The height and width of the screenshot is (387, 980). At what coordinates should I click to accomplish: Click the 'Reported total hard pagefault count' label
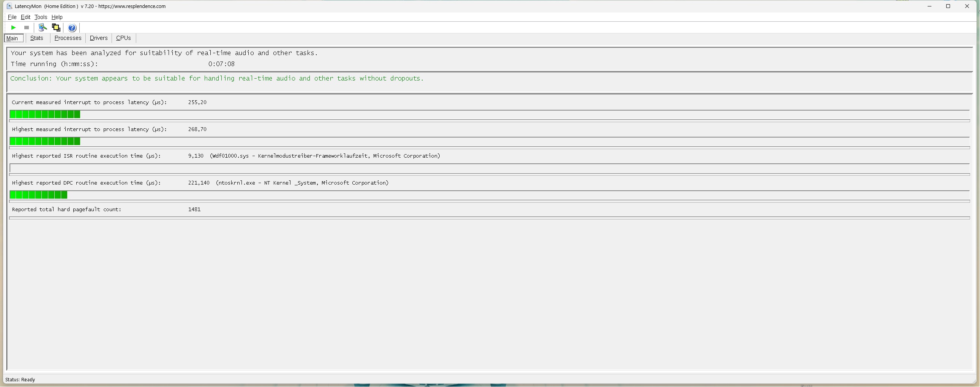tap(66, 210)
